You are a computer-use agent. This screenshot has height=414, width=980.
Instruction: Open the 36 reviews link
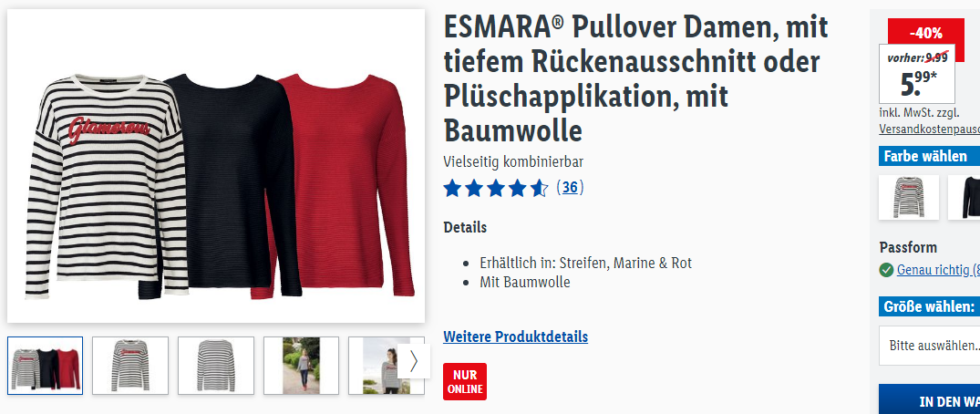570,188
